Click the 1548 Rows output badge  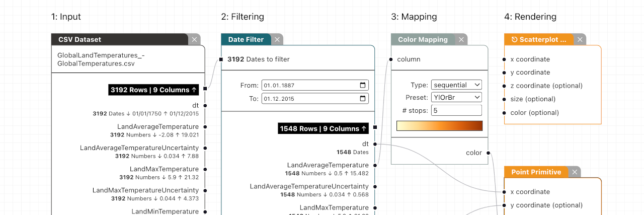click(x=323, y=128)
